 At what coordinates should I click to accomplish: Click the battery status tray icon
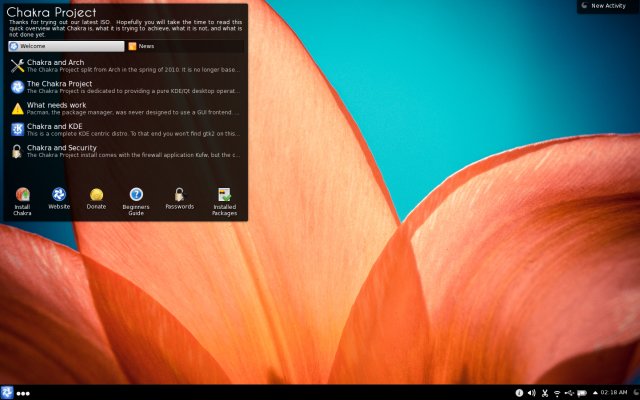pos(582,393)
